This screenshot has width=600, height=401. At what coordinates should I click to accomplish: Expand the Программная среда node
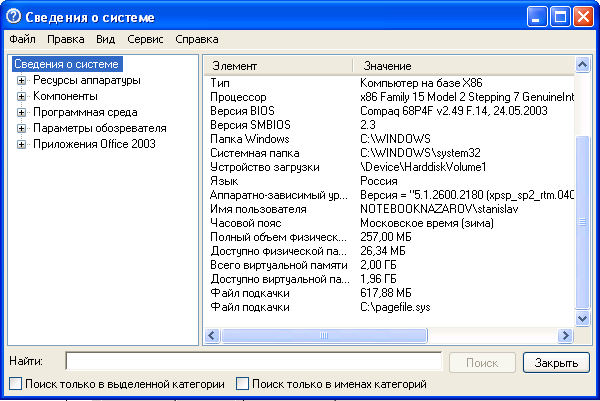pos(21,112)
